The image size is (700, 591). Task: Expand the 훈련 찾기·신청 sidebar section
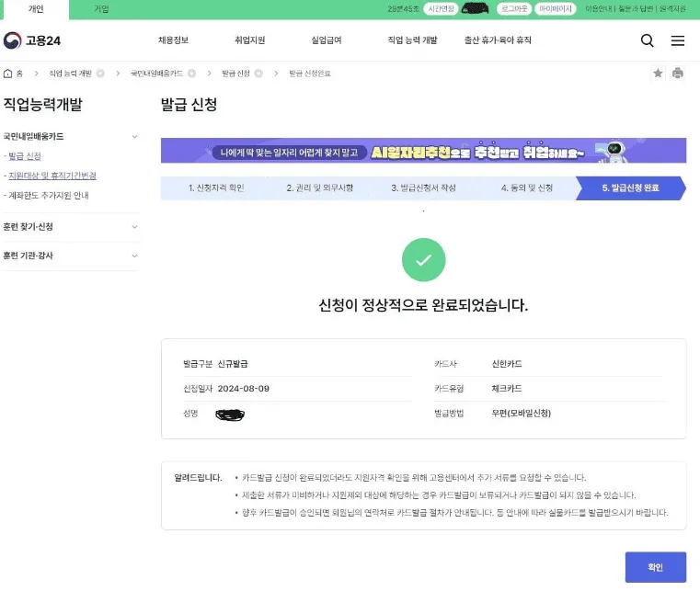click(x=134, y=227)
